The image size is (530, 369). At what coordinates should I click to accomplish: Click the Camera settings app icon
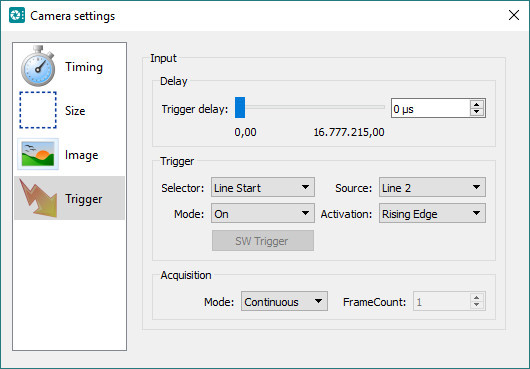pos(17,16)
